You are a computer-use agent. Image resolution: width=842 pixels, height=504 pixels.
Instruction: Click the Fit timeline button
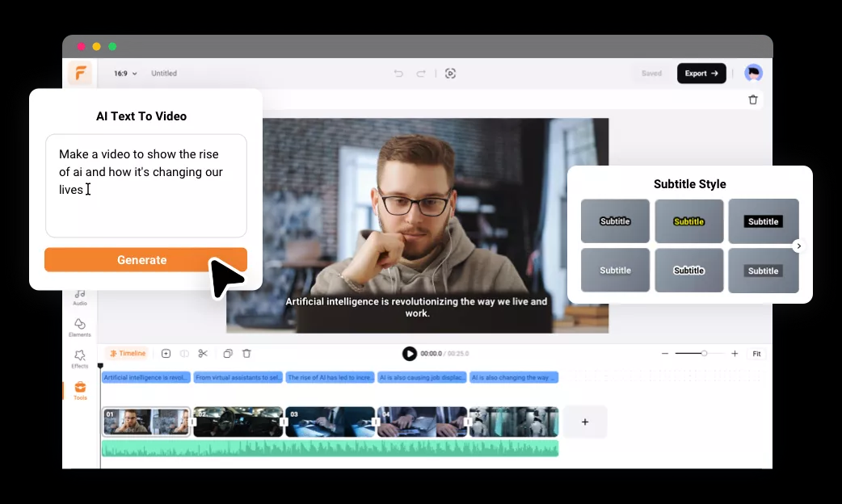tap(756, 354)
